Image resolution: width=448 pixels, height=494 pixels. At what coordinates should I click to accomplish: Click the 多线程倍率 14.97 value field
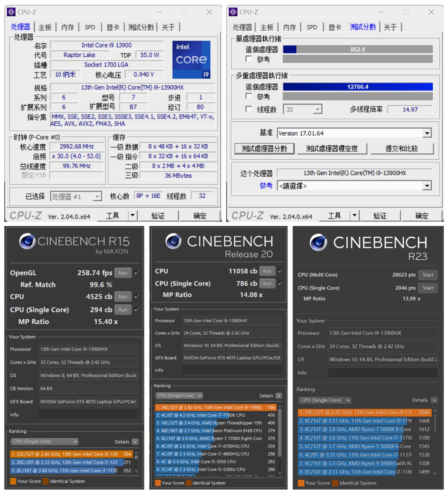(x=410, y=109)
